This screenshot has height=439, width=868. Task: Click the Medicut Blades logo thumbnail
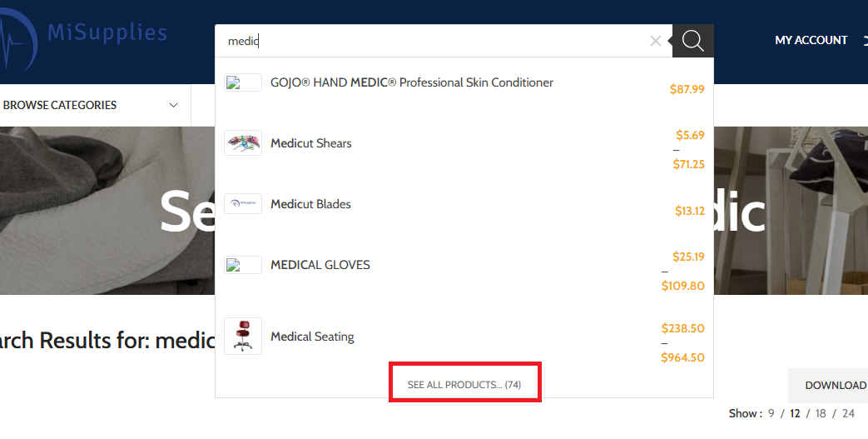243,203
